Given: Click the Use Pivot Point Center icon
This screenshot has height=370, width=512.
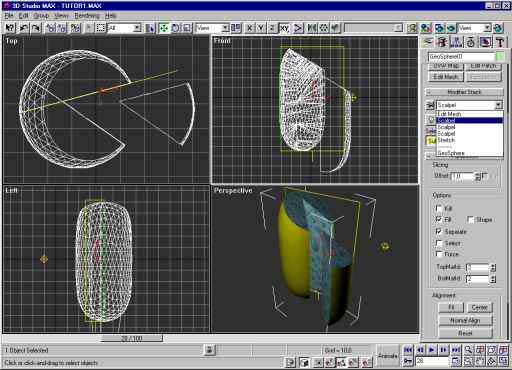Looking at the screenshot, I should click(x=236, y=28).
